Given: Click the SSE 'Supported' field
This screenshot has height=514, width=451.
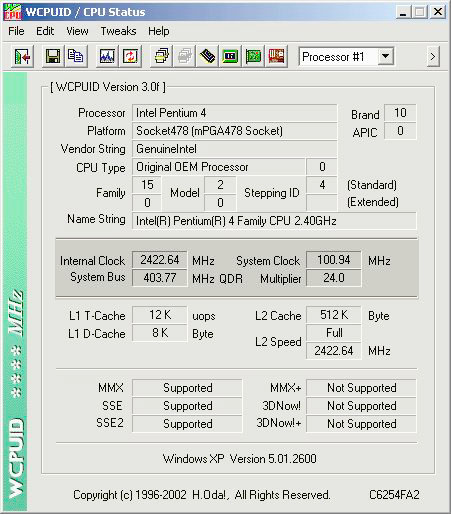Looking at the screenshot, I should 187,406.
